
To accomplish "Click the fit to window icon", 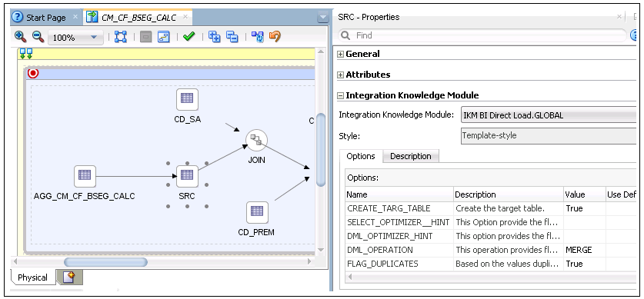I will coord(120,37).
